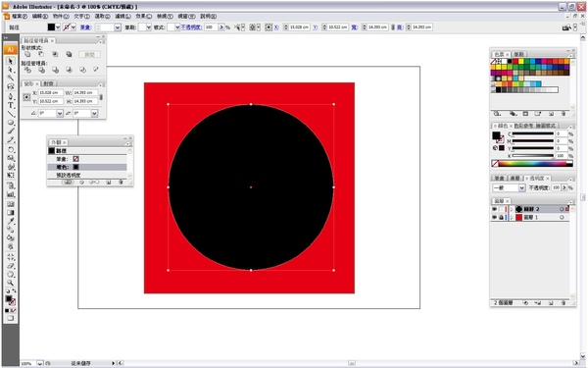Select the black arrow Selection tool
Screen dimensions: 588x368
tap(11, 61)
